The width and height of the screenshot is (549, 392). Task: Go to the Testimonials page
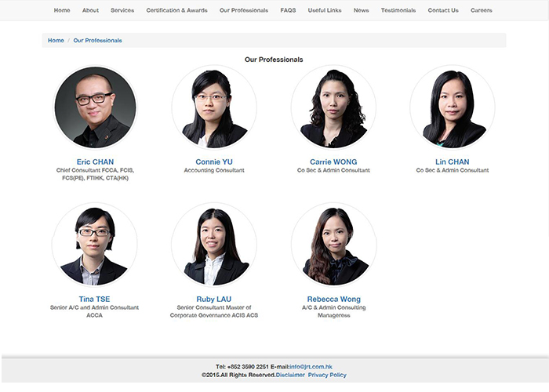click(398, 10)
